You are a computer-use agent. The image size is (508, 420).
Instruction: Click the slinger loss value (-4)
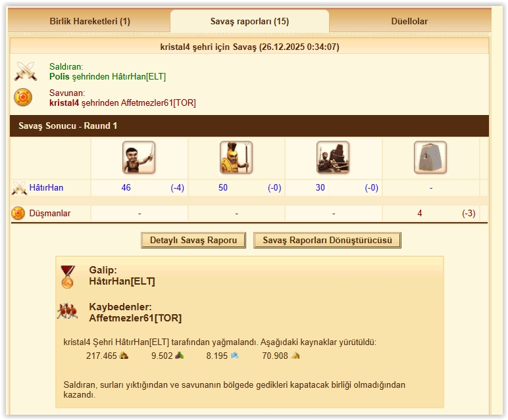coord(177,188)
